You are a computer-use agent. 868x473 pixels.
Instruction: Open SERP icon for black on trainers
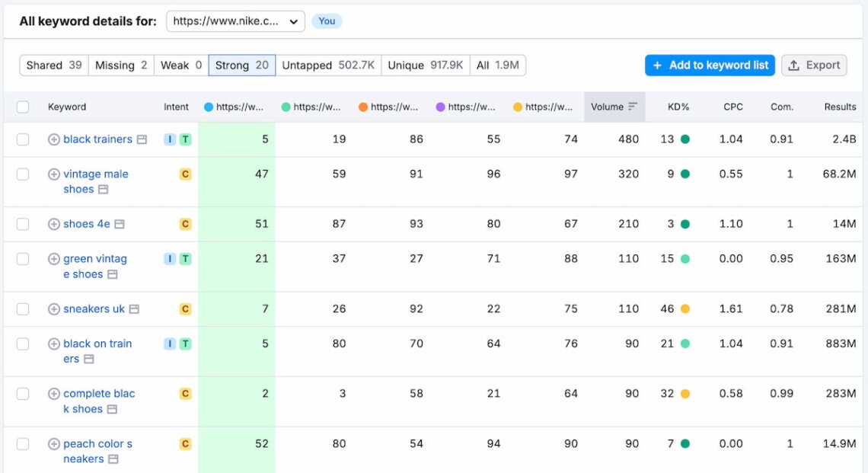click(88, 360)
